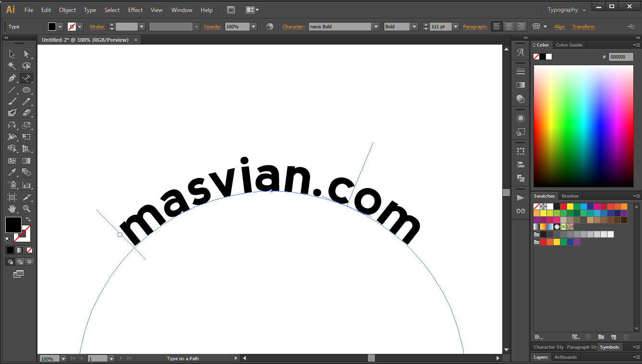Enable center paragraph alignment
The image size is (642, 364).
point(508,26)
